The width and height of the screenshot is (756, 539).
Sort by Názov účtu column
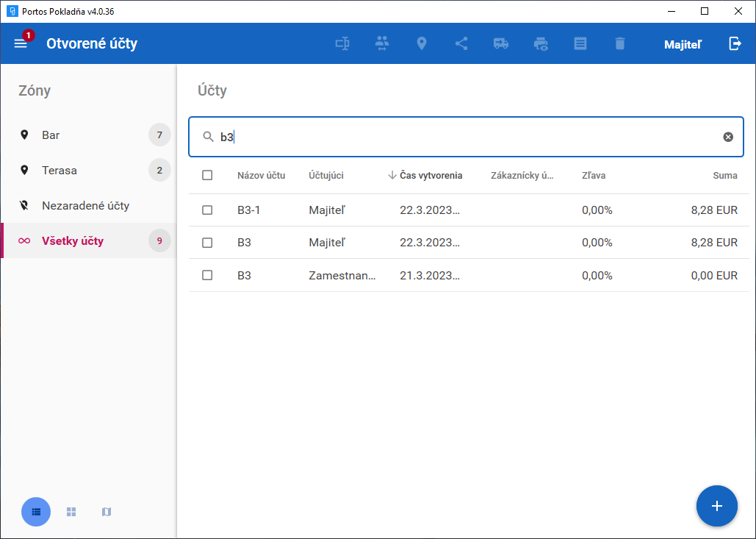pyautogui.click(x=262, y=176)
